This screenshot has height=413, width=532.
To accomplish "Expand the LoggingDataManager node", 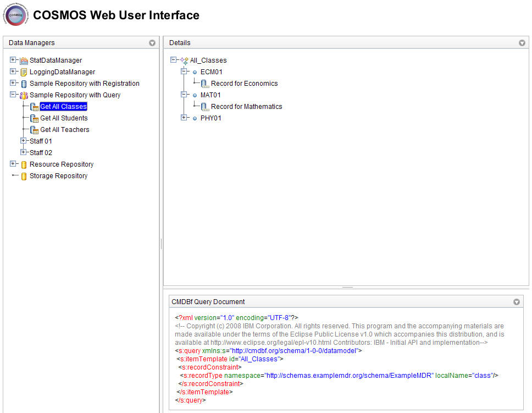I will click(13, 71).
